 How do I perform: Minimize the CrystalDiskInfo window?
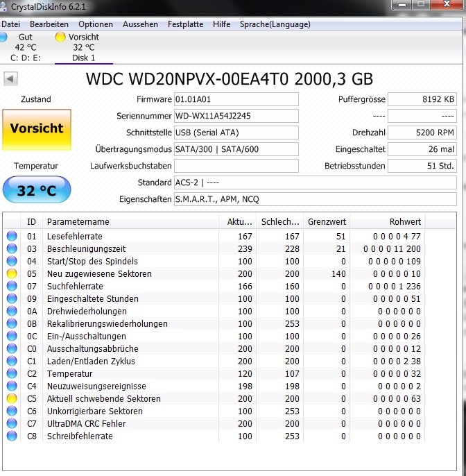coord(402,4)
